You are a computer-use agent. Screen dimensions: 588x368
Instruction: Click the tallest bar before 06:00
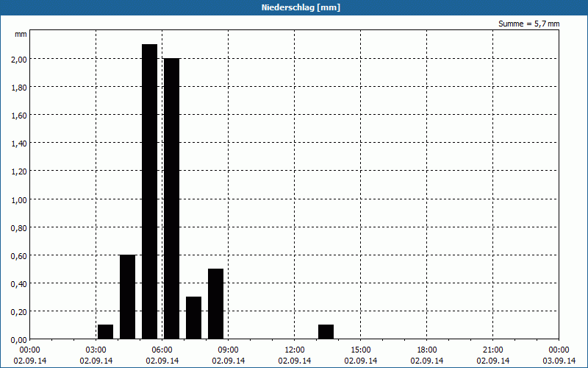pyautogui.click(x=150, y=191)
